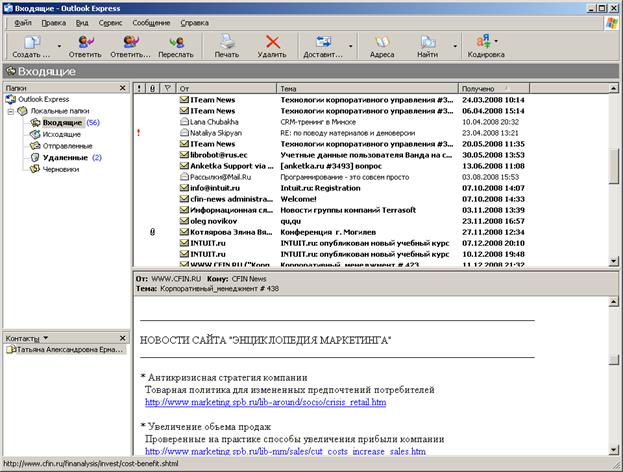Select INTUIT.ru message dated 07.12.2008

(x=331, y=243)
